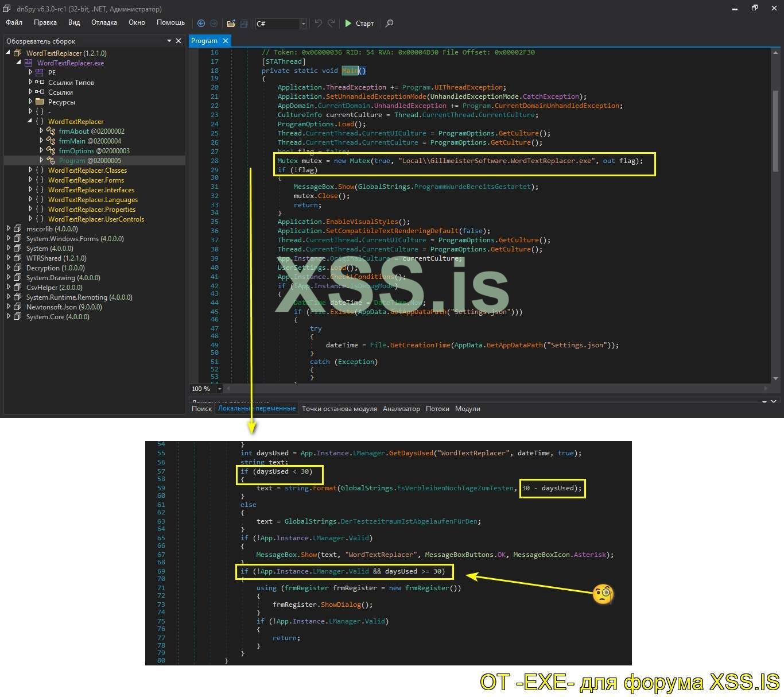Open the Правка menu
The width and height of the screenshot is (784, 697).
(x=45, y=22)
